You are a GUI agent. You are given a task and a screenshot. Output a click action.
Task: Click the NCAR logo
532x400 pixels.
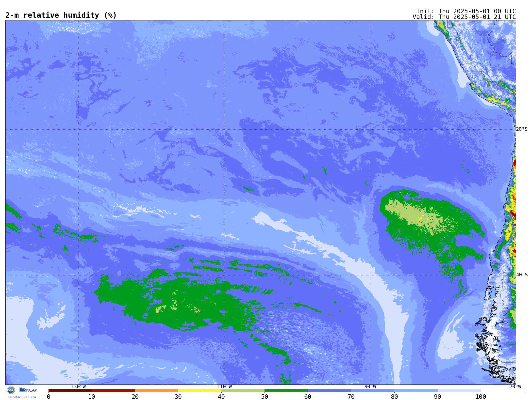pos(28,390)
